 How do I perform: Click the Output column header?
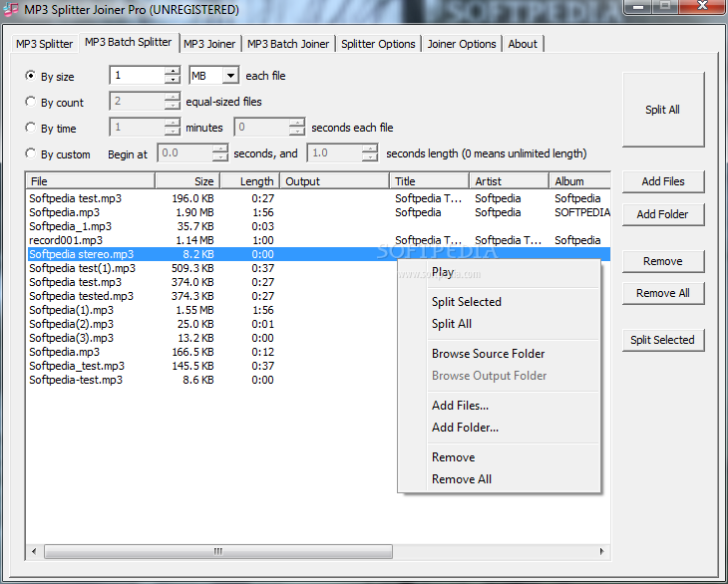point(335,181)
